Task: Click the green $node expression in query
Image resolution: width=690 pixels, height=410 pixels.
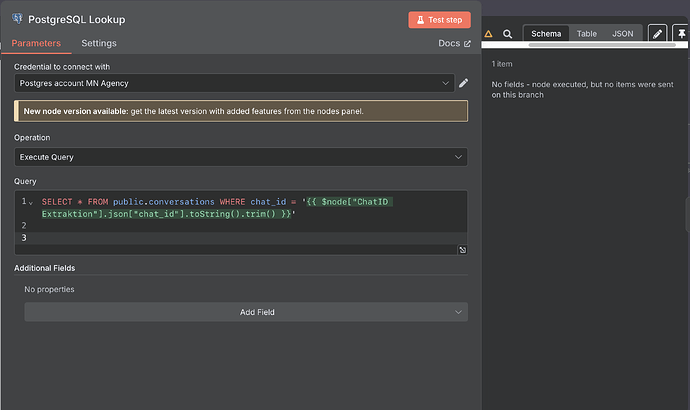Action: pos(217,208)
